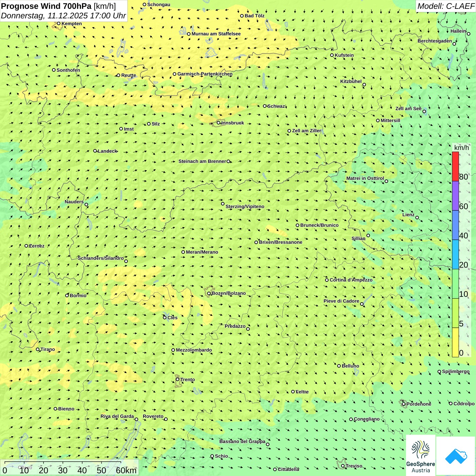Click the 'Kempten' label
The height and width of the screenshot is (476, 476).
[x=71, y=23]
